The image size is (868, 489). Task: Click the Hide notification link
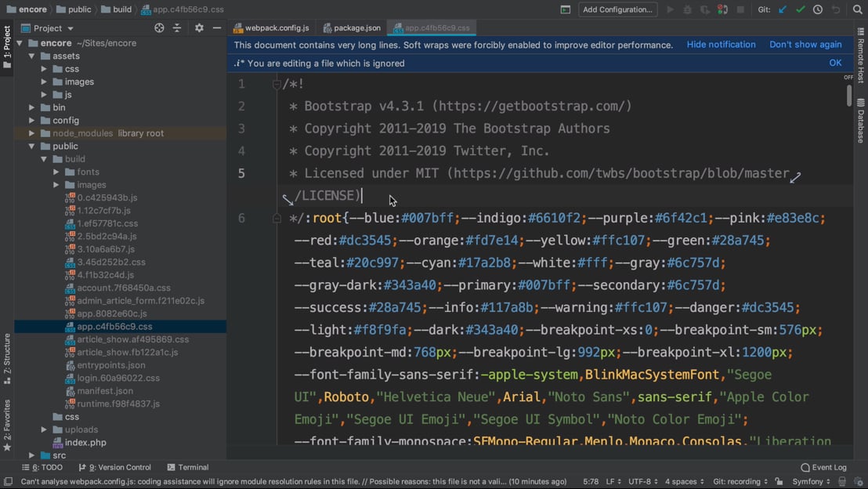721,45
